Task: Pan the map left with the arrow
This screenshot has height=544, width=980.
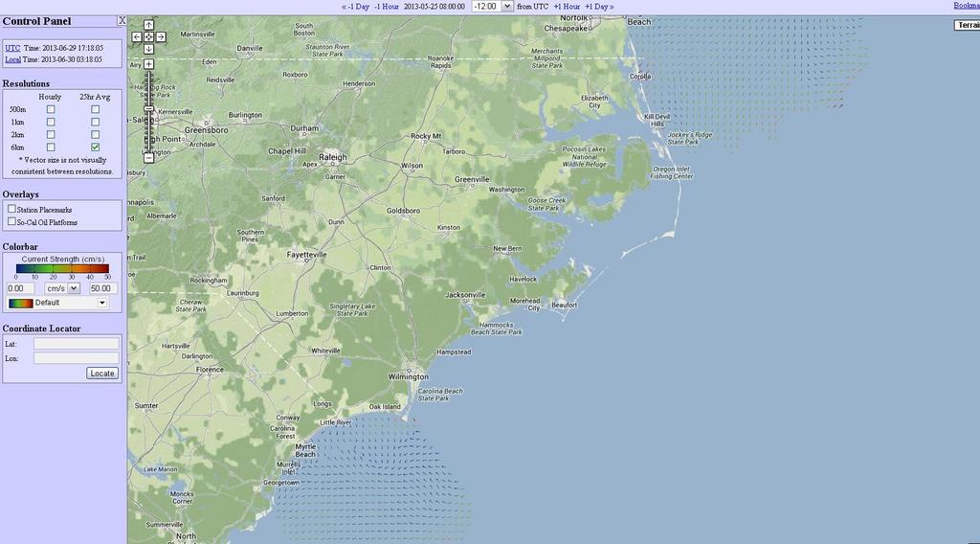Action: [137, 36]
